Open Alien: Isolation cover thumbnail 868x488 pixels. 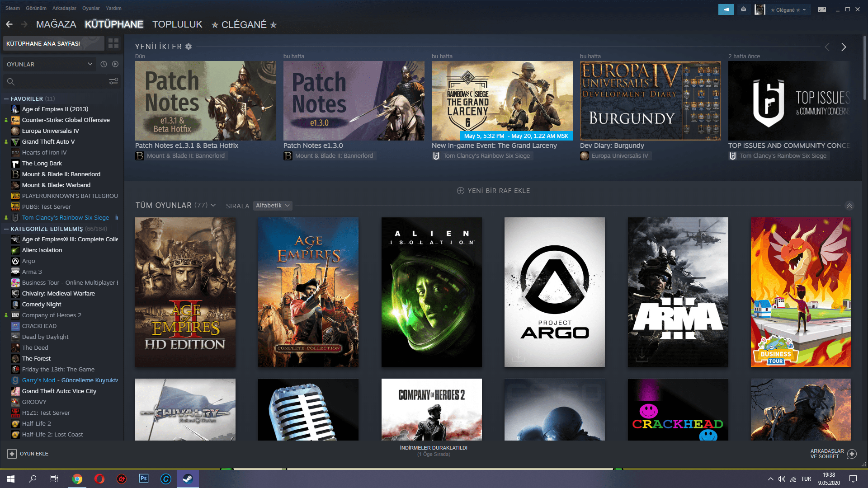click(x=431, y=292)
